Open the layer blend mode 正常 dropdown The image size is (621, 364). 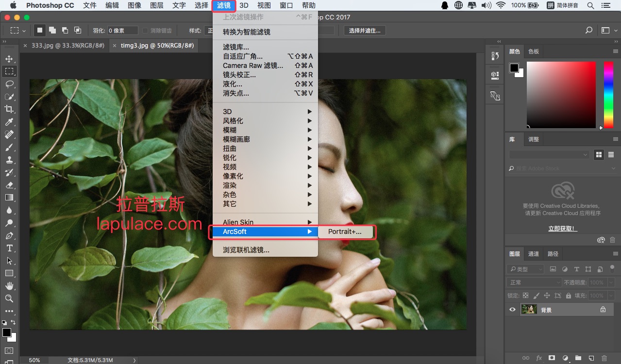pyautogui.click(x=534, y=282)
